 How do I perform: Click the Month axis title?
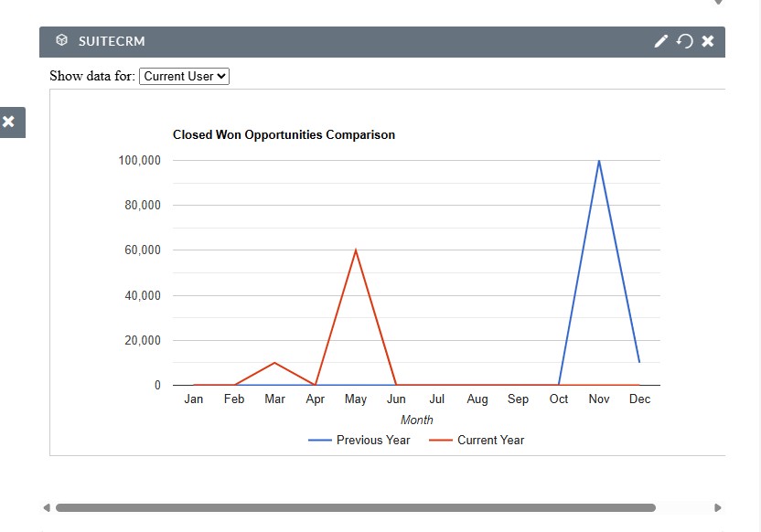[417, 420]
